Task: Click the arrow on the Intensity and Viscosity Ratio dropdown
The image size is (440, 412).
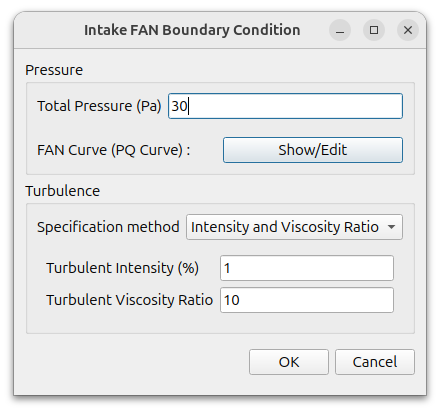Action: [x=392, y=227]
